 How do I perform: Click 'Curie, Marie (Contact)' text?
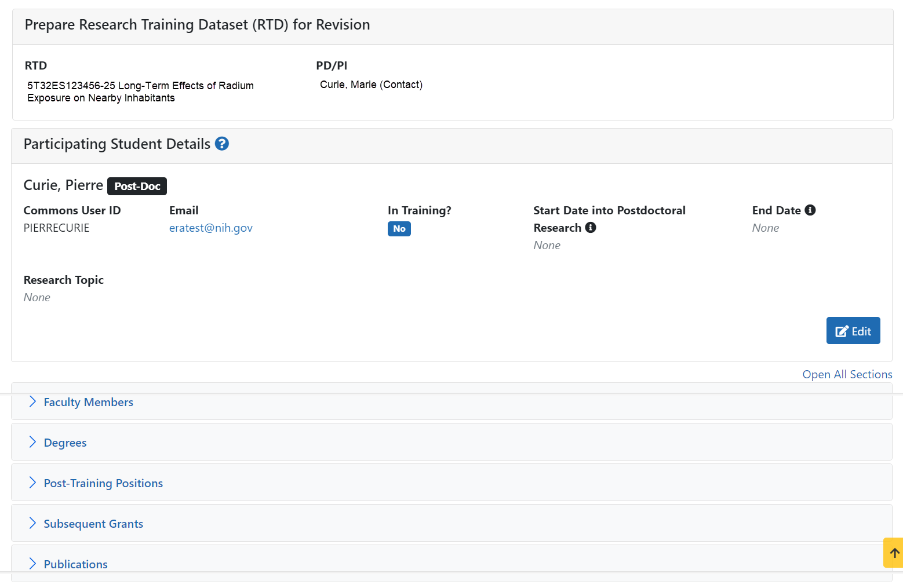pyautogui.click(x=371, y=85)
